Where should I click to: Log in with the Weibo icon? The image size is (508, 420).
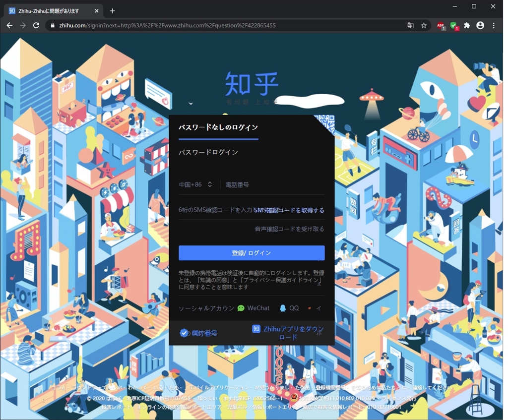[x=310, y=308]
